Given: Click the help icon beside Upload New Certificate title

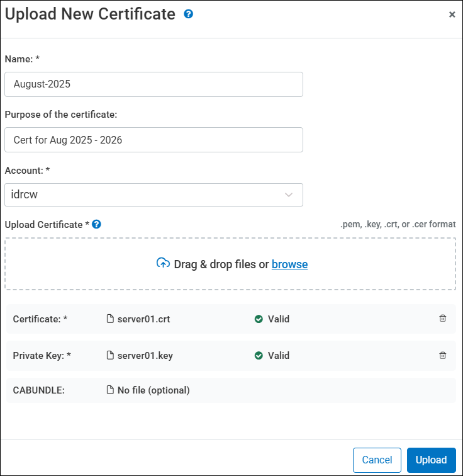Looking at the screenshot, I should pos(188,14).
